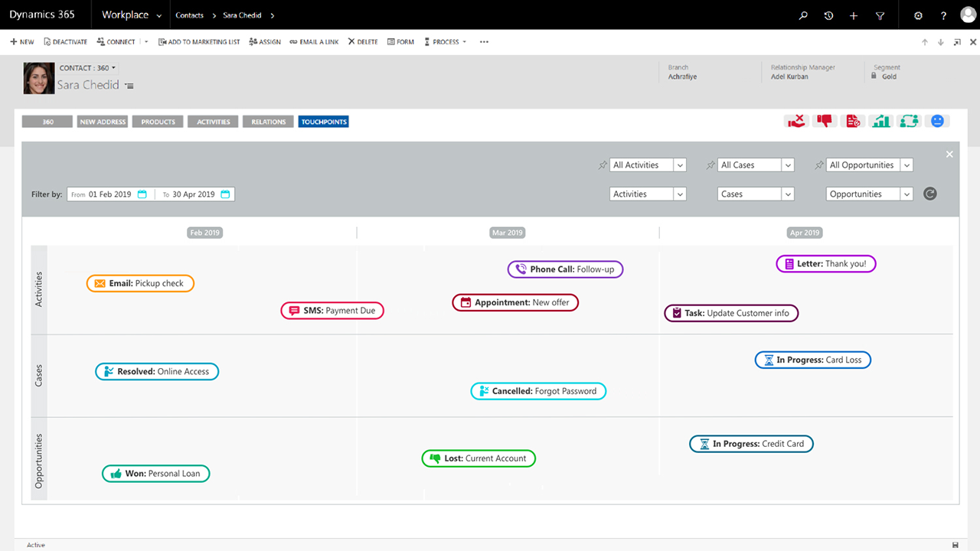
Task: Click the advanced find filter icon
Action: (x=880, y=15)
